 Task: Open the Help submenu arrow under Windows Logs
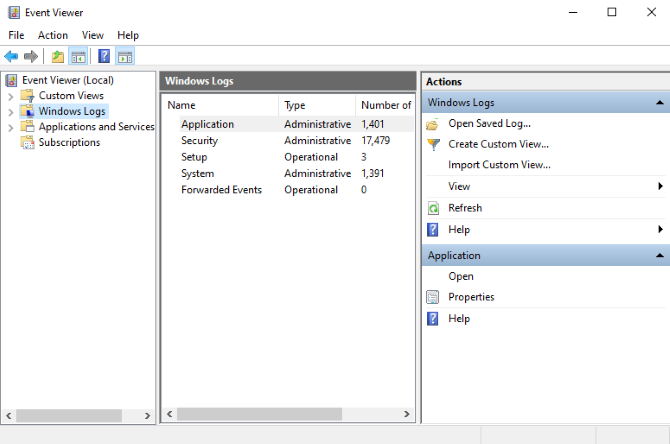pos(660,229)
